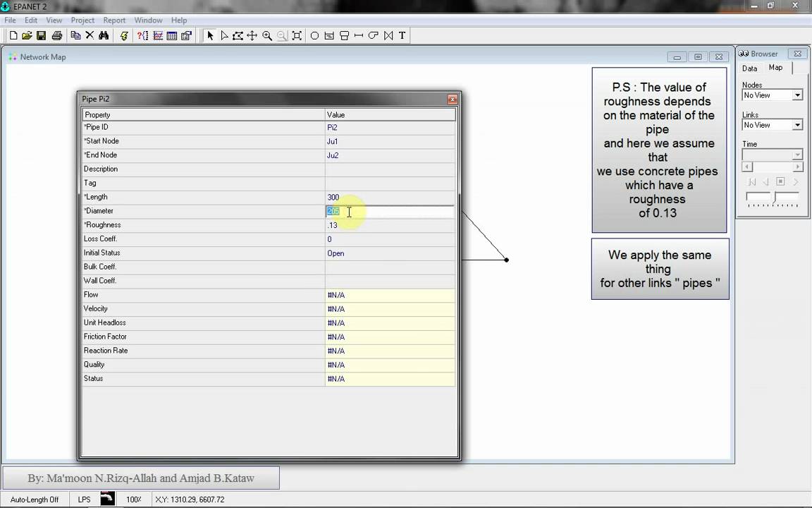Select the Add Junction circle tool
The height and width of the screenshot is (508, 812).
[x=314, y=36]
